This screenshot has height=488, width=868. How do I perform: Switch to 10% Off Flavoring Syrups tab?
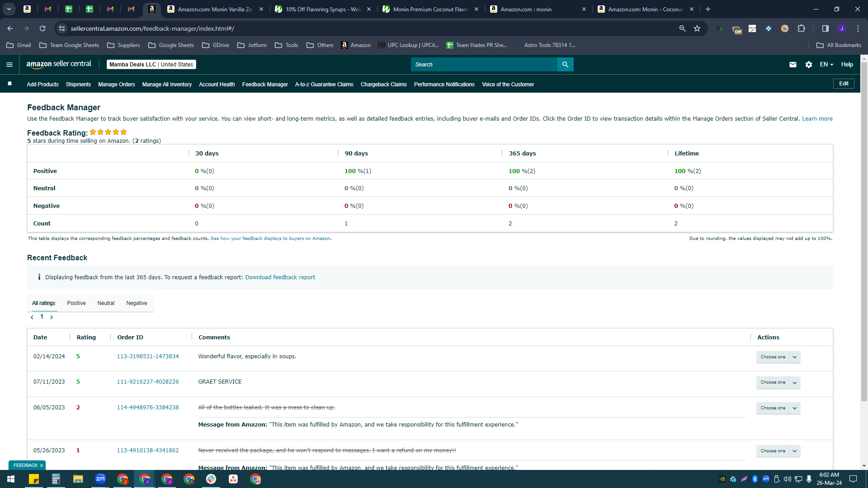coord(323,9)
